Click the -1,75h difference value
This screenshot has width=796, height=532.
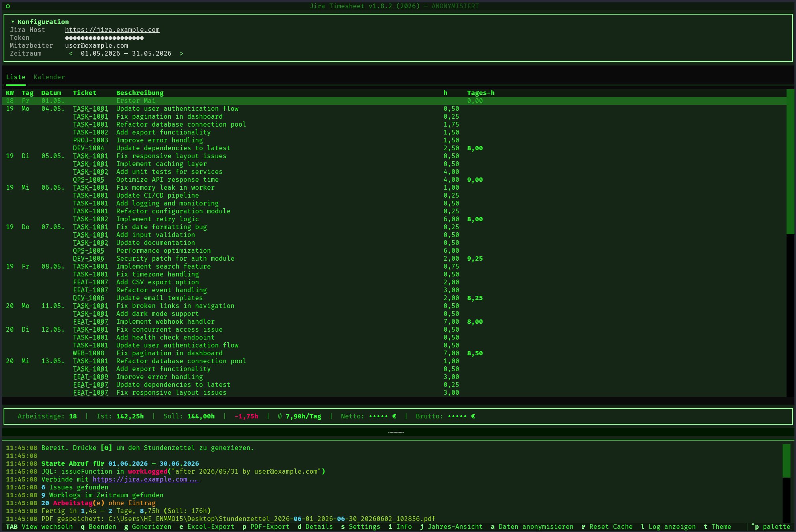click(246, 416)
